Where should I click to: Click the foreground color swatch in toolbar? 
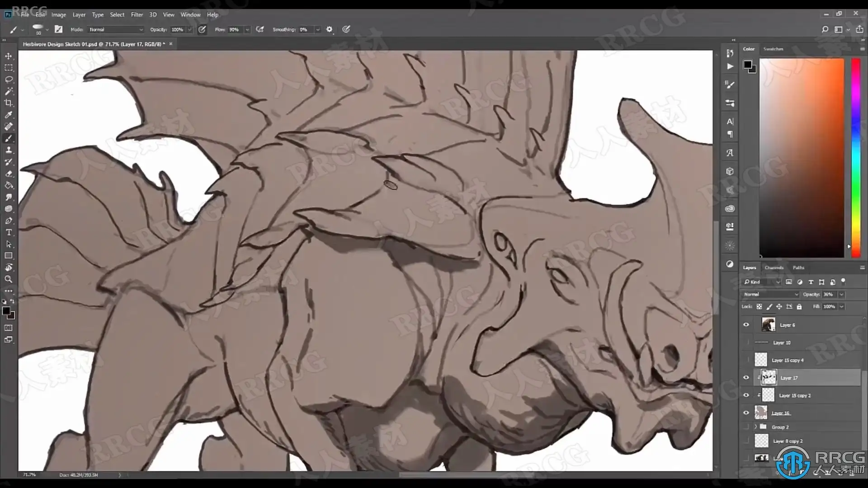(x=6, y=311)
